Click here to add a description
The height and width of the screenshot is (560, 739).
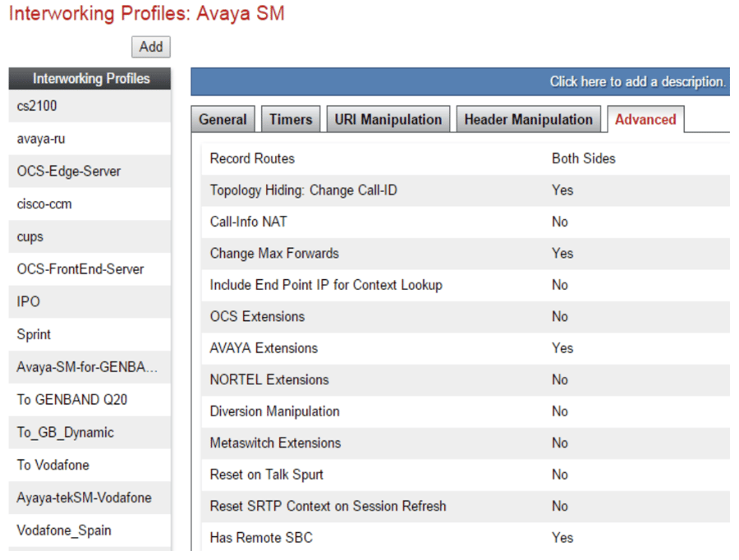coord(637,81)
